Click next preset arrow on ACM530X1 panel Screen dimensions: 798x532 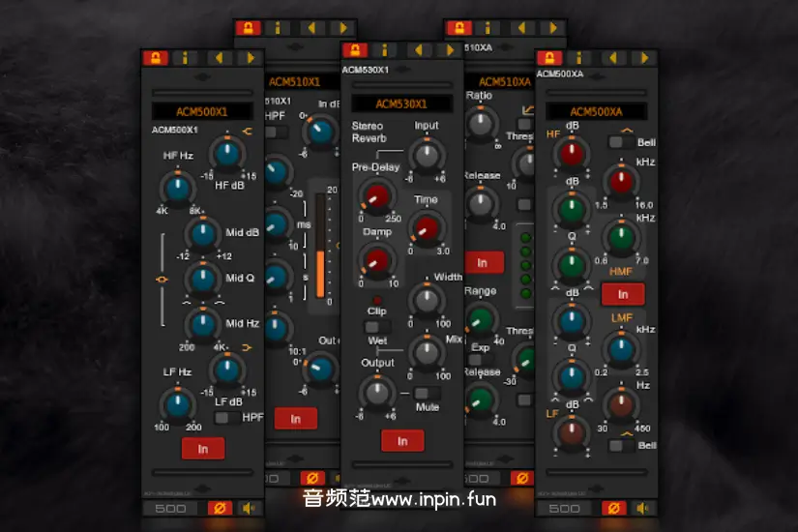click(x=450, y=50)
